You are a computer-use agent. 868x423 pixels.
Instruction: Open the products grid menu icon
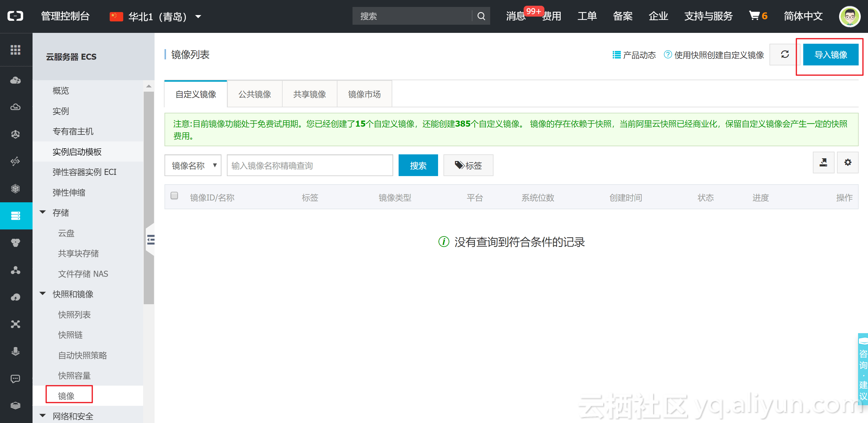15,50
